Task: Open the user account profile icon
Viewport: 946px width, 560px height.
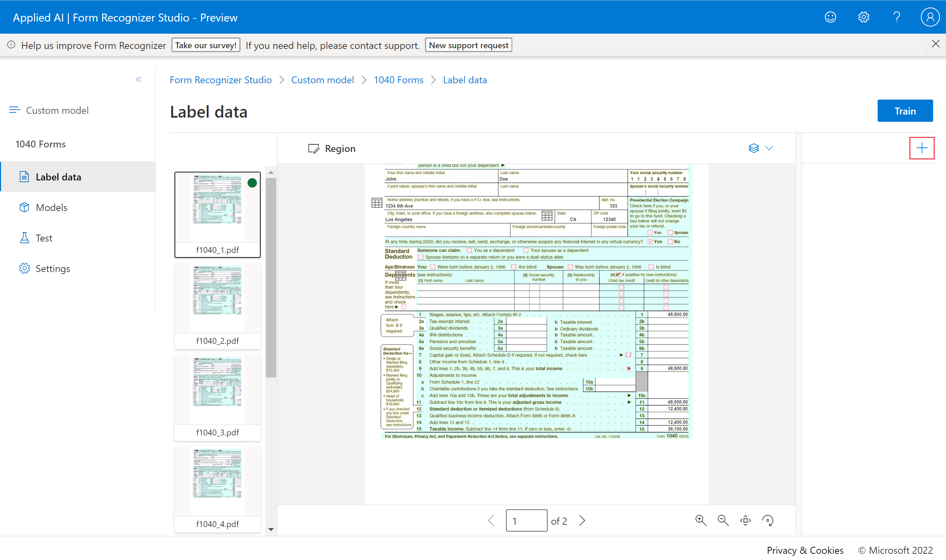Action: tap(930, 17)
